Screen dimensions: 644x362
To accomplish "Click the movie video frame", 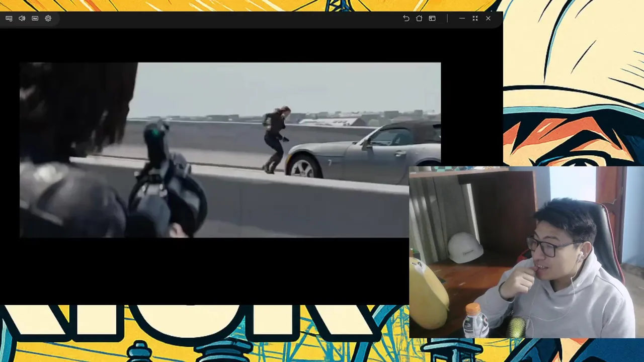I will [x=230, y=150].
